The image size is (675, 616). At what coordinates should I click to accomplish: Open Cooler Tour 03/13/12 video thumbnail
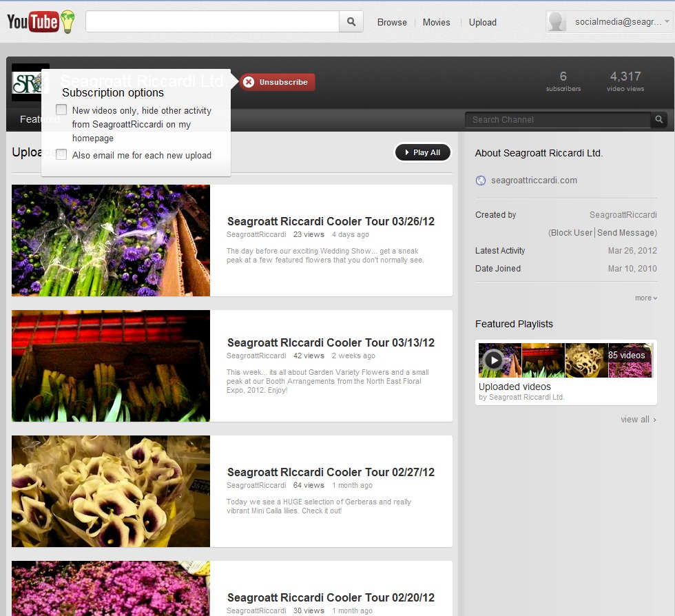pos(111,366)
